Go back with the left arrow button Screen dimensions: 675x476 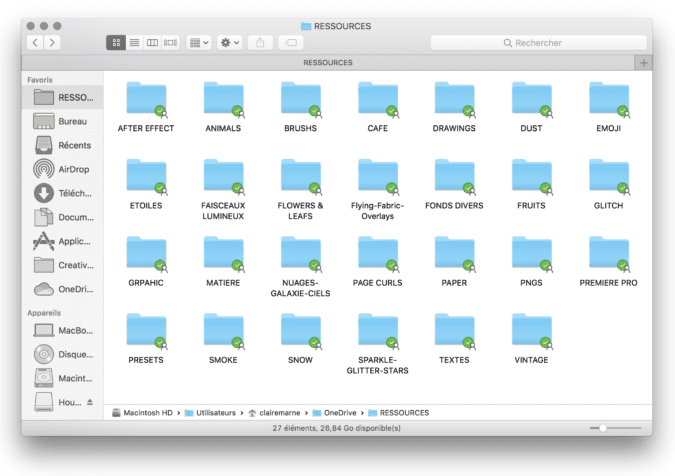35,43
